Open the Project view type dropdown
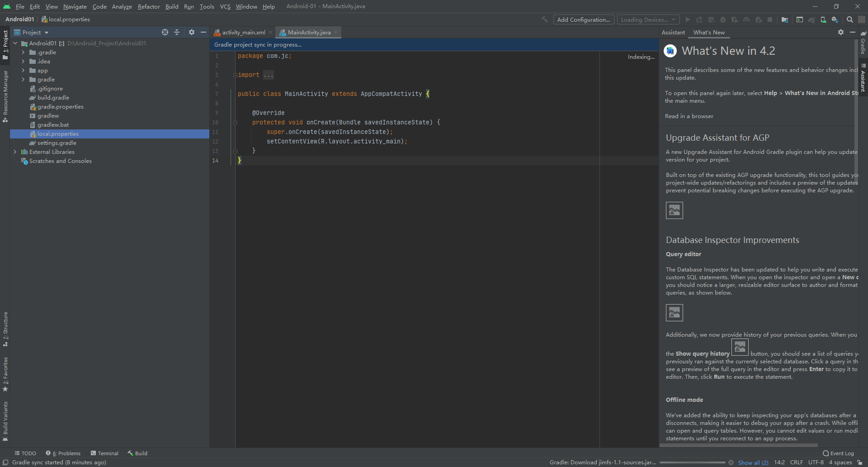Viewport: 868px width, 467px height. [32, 32]
